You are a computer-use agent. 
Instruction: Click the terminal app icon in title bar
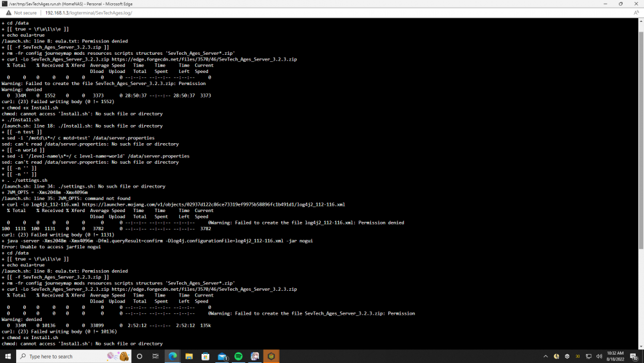coord(5,4)
